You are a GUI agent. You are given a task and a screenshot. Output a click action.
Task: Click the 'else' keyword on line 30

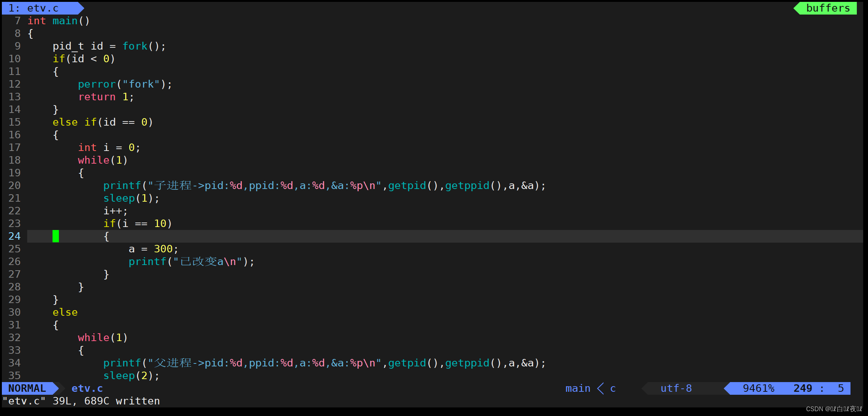click(x=65, y=312)
